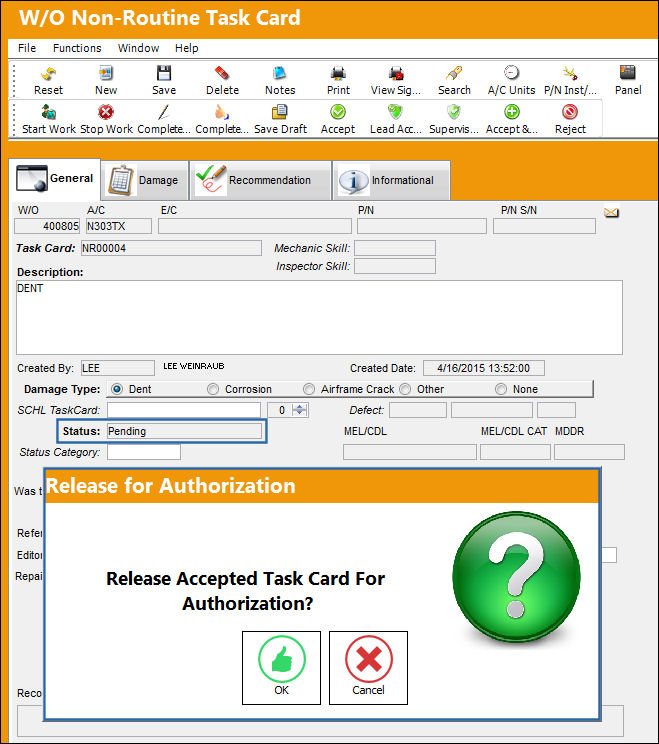
Task: Click the P/N S/N field
Action: [544, 226]
